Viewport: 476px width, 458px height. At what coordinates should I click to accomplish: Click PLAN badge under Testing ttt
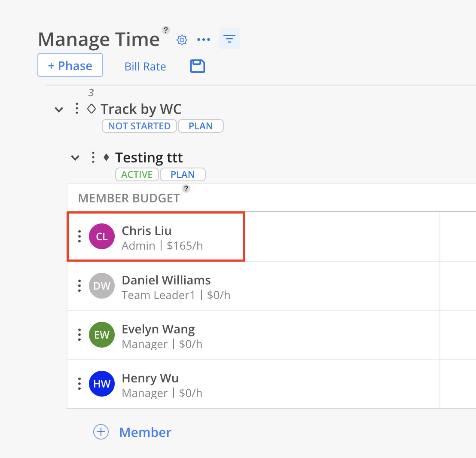pos(183,174)
